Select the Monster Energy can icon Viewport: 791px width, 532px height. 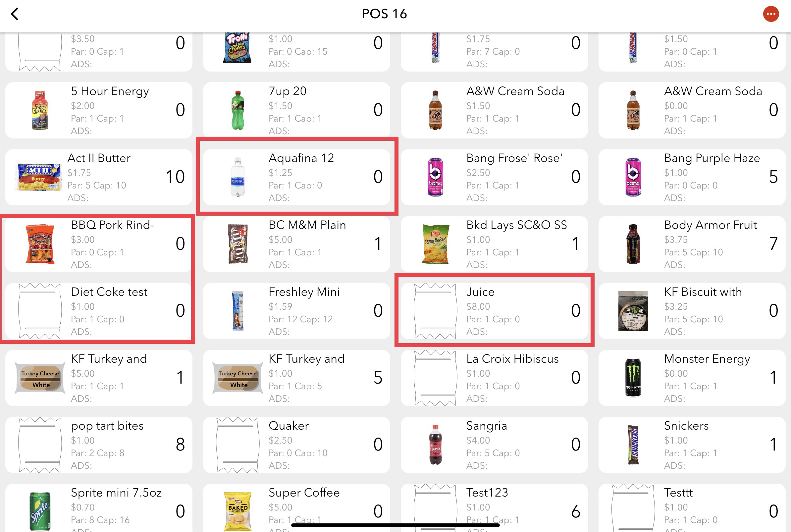pyautogui.click(x=633, y=378)
